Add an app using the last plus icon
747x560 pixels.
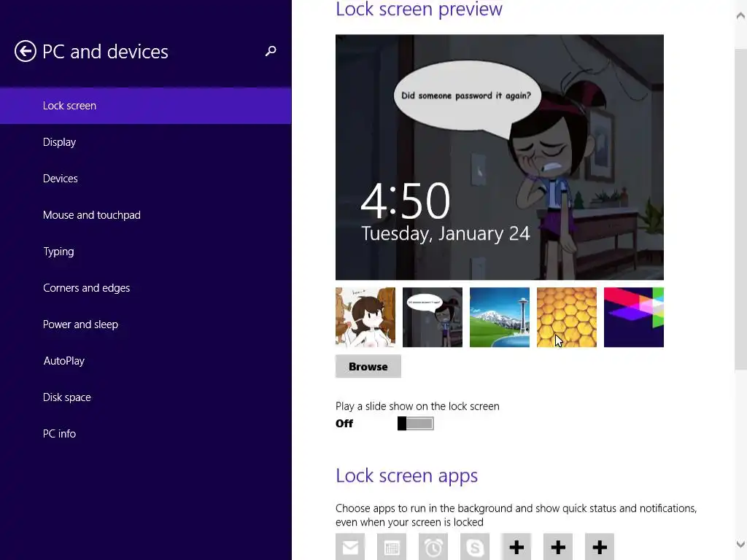[x=600, y=547]
